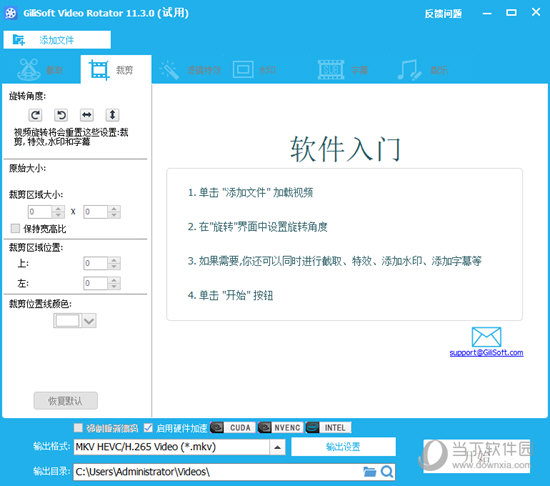Screen dimensions: 550x486
Task: Click the INTEL acceleration badge
Action: pos(328,428)
